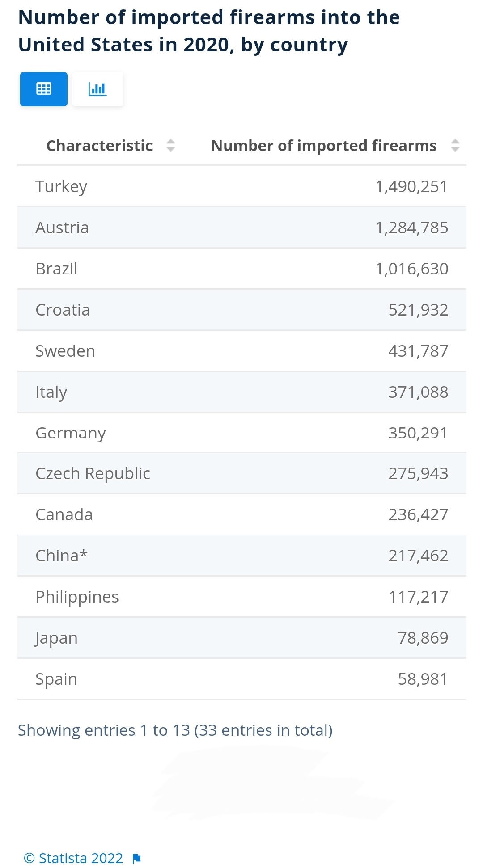Image resolution: width=483 pixels, height=868 pixels.
Task: Sort by Characteristic column arrows
Action: [x=171, y=146]
